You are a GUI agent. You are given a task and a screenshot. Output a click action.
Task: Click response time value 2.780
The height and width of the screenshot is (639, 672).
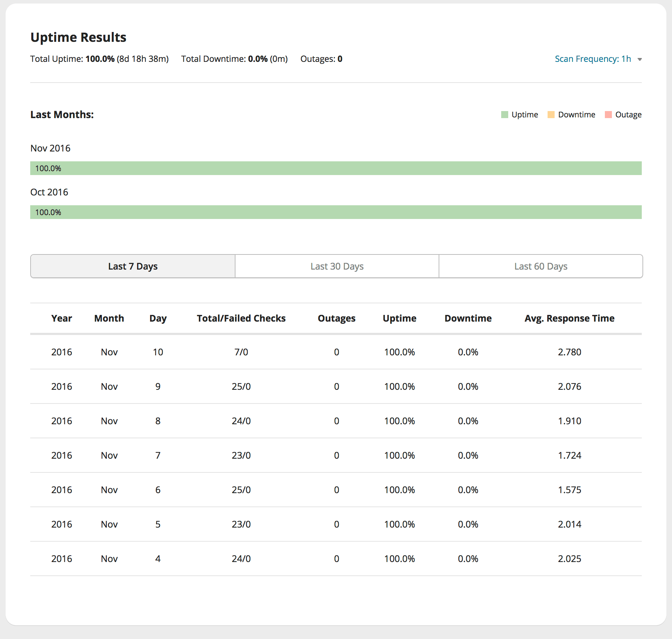(570, 352)
